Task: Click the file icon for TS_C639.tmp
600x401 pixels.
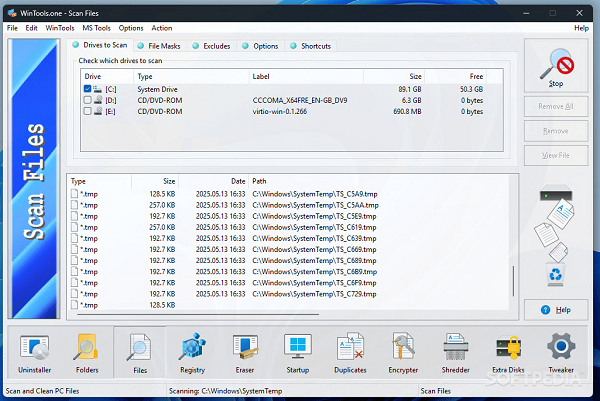Action: [x=74, y=238]
